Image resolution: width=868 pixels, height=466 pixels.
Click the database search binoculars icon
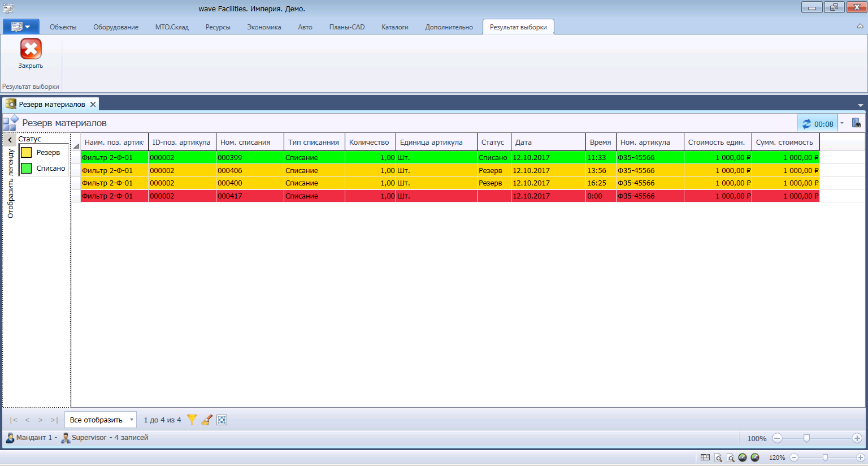(x=856, y=123)
